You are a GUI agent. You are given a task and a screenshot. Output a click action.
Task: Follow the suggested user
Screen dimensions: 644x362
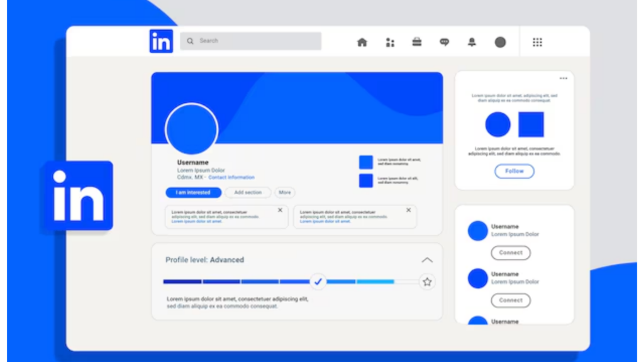point(514,171)
